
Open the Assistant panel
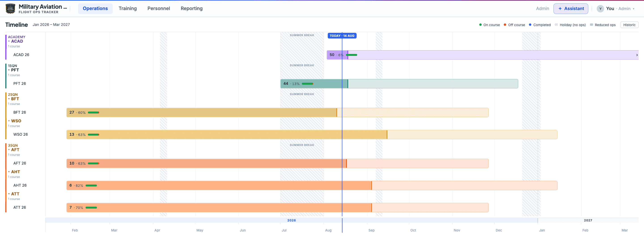(x=571, y=8)
